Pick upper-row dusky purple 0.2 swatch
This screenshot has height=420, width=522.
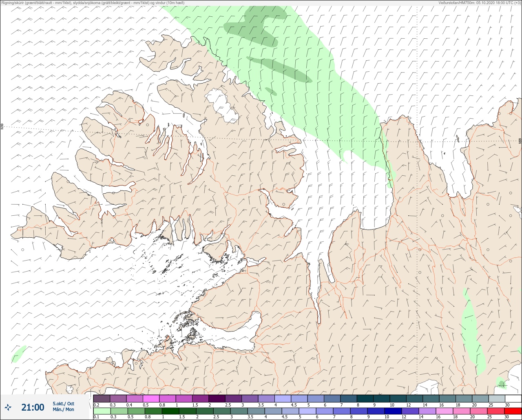pos(102,398)
